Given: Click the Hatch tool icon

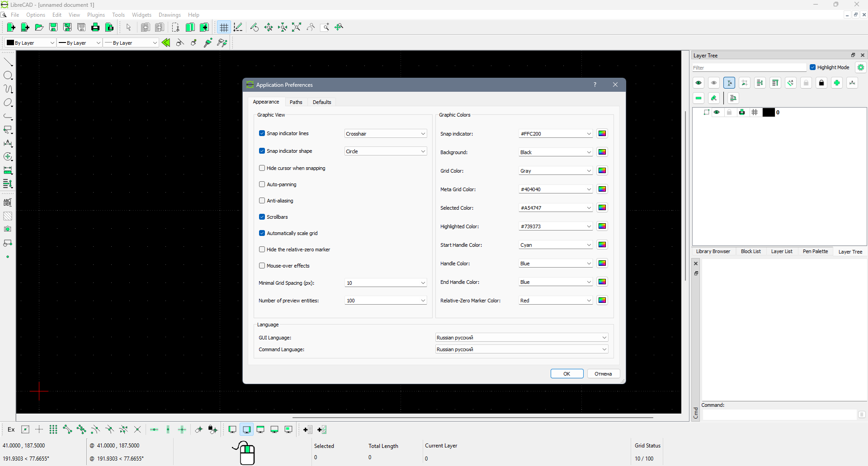Looking at the screenshot, I should coord(8,216).
